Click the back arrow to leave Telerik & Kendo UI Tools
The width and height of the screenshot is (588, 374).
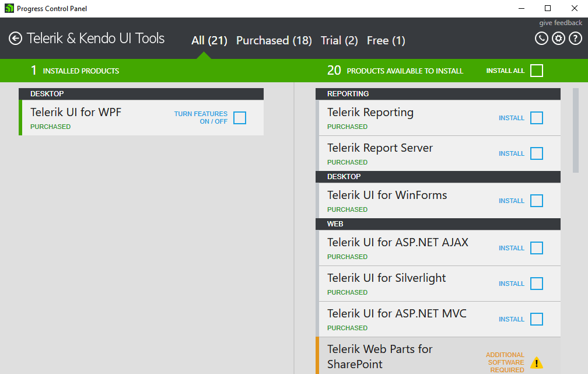coord(16,39)
